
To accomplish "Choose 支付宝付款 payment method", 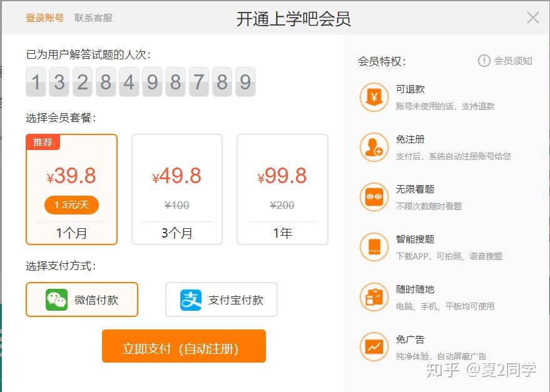I will click(x=222, y=299).
